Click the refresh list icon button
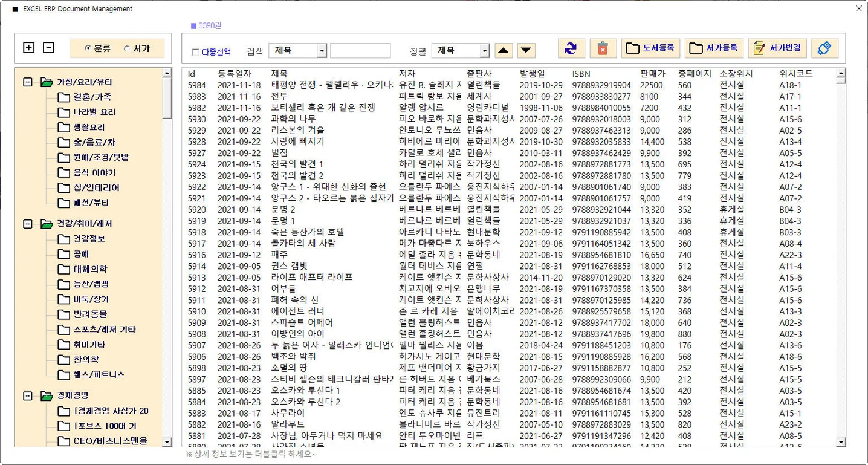868x465 pixels. (571, 48)
